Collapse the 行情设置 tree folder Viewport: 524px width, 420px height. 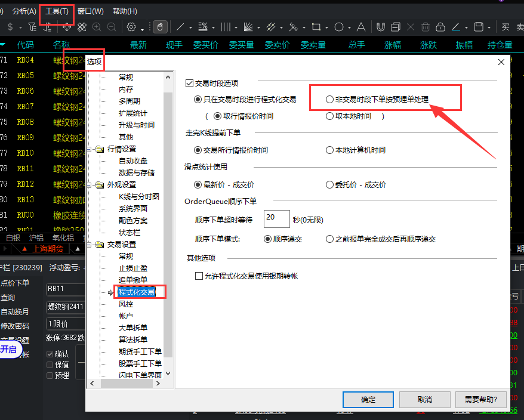[x=90, y=149]
